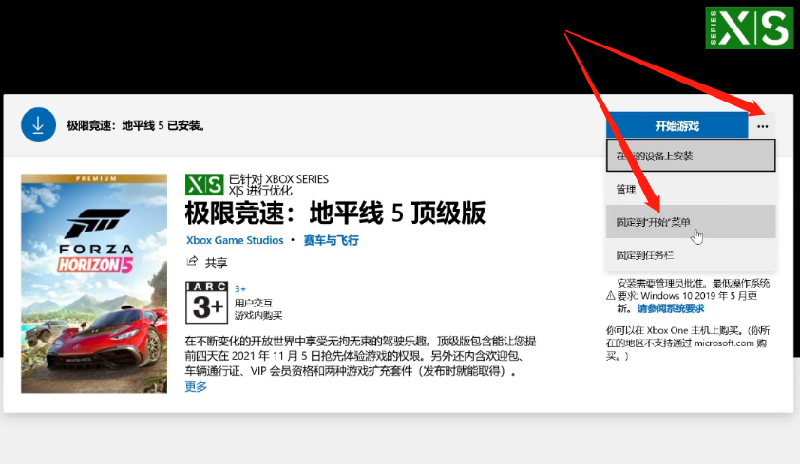Open the Xbox Game Studios publisher link
The height and width of the screenshot is (464, 800).
234,240
